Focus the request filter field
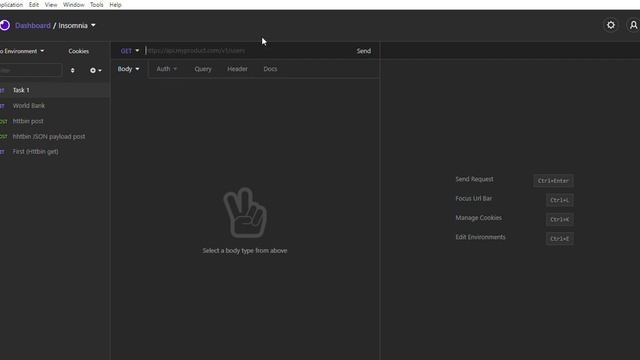The height and width of the screenshot is (360, 640). pyautogui.click(x=31, y=70)
